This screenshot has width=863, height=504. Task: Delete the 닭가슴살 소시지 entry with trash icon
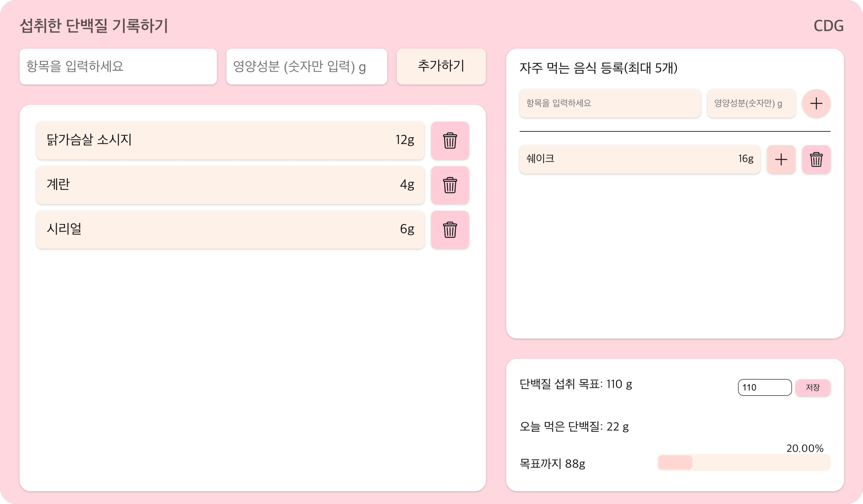point(450,141)
